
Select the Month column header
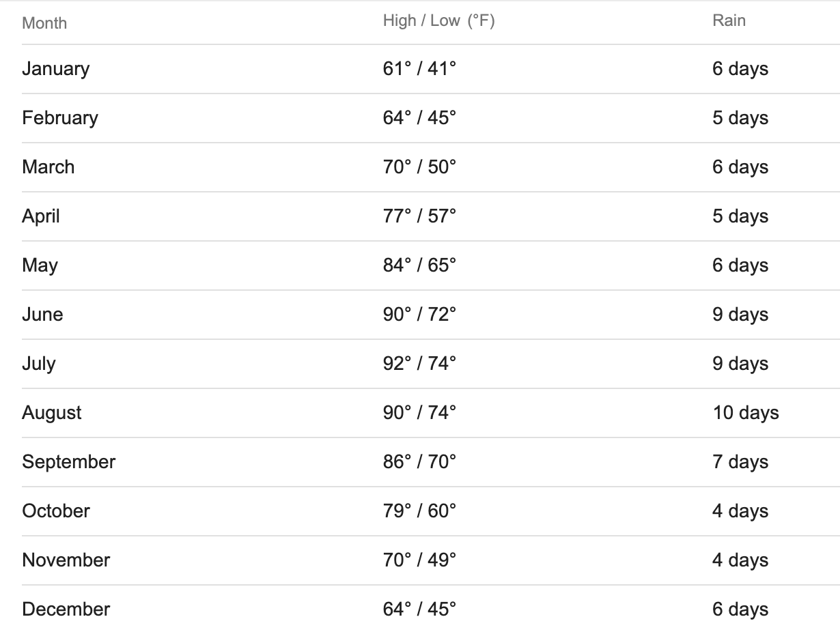[x=44, y=23]
